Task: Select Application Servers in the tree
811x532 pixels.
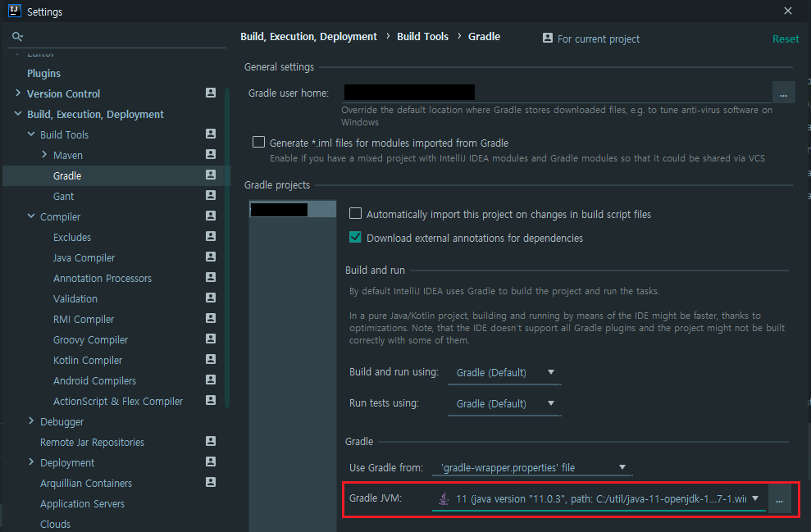Action: [82, 503]
